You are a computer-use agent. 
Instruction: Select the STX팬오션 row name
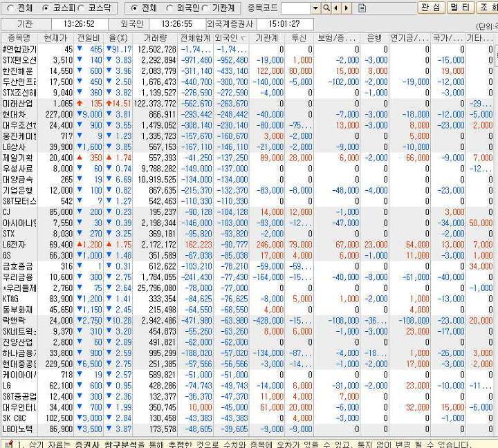pyautogui.click(x=19, y=60)
